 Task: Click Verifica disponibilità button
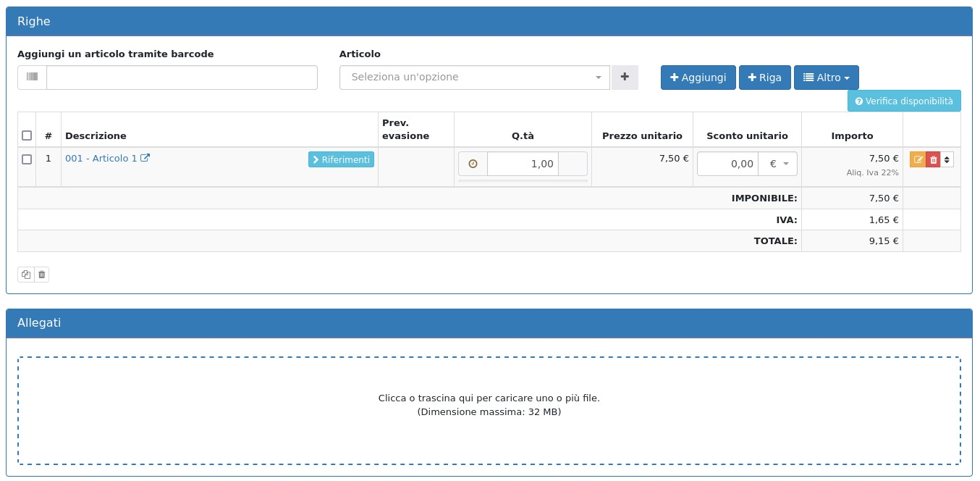click(904, 101)
